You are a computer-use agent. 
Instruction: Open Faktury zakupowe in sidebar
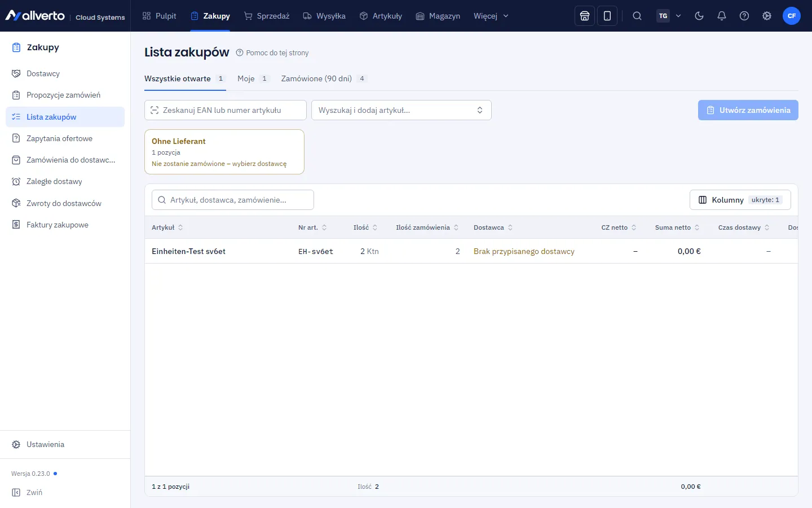65,225
